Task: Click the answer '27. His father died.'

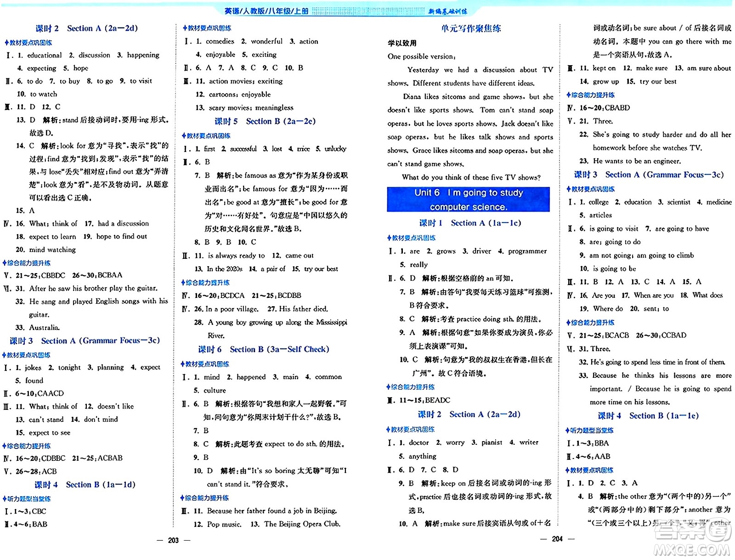Action: point(298,309)
